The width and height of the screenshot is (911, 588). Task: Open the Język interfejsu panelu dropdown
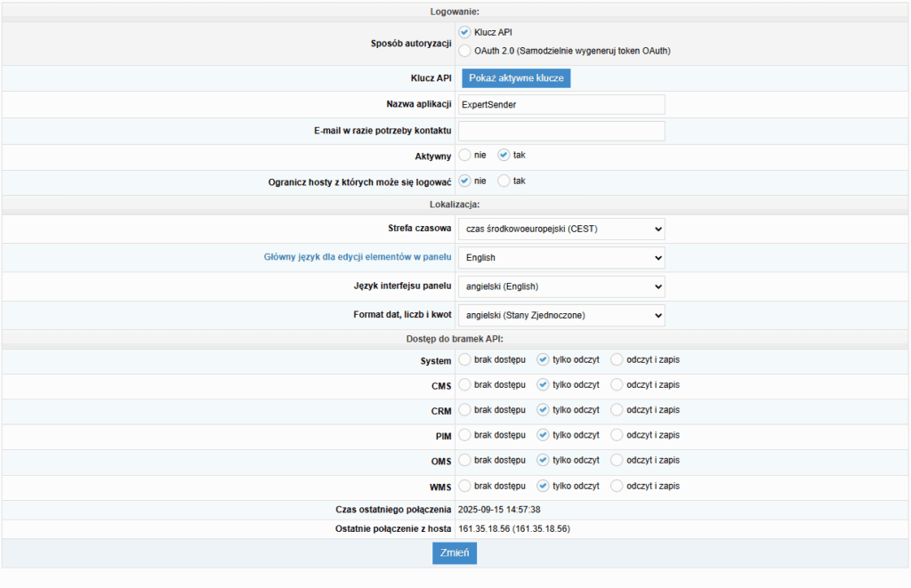561,286
